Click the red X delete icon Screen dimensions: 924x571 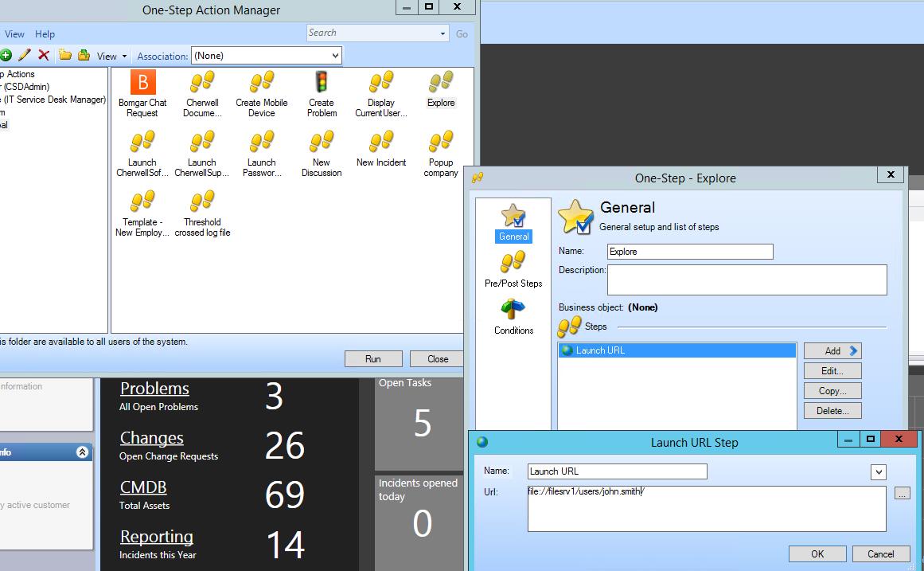coord(45,54)
